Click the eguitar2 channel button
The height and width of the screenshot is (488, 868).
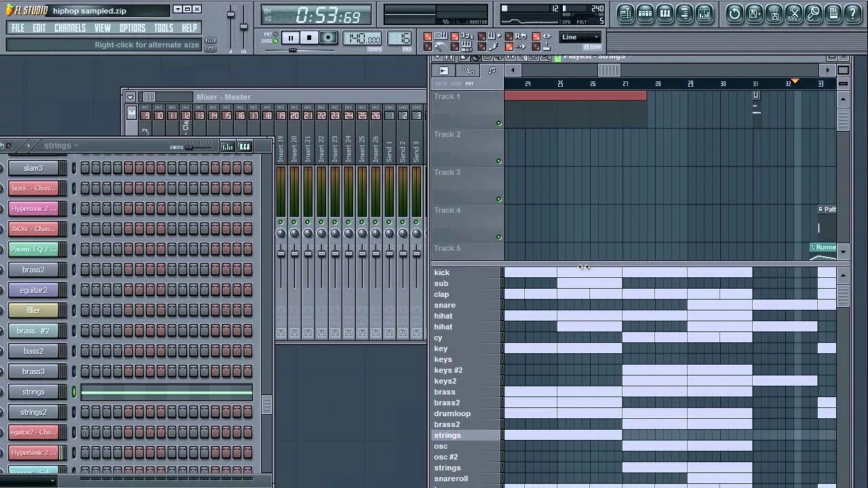(33, 290)
